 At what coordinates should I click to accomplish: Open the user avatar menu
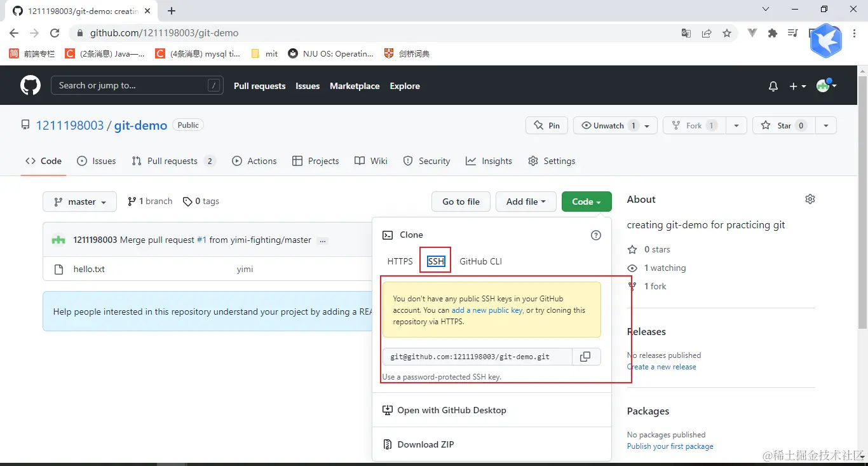click(826, 85)
